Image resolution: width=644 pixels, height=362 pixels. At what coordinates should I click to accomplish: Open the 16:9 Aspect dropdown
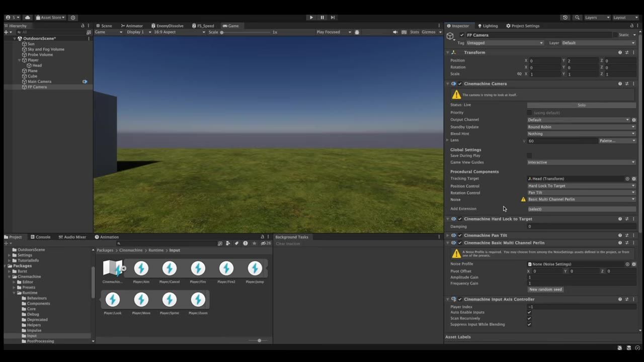[x=179, y=32]
